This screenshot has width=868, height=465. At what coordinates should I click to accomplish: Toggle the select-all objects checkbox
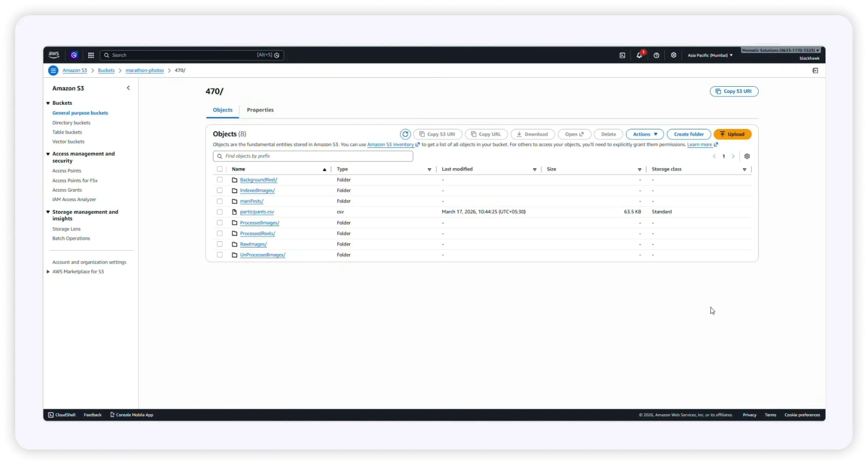point(220,169)
